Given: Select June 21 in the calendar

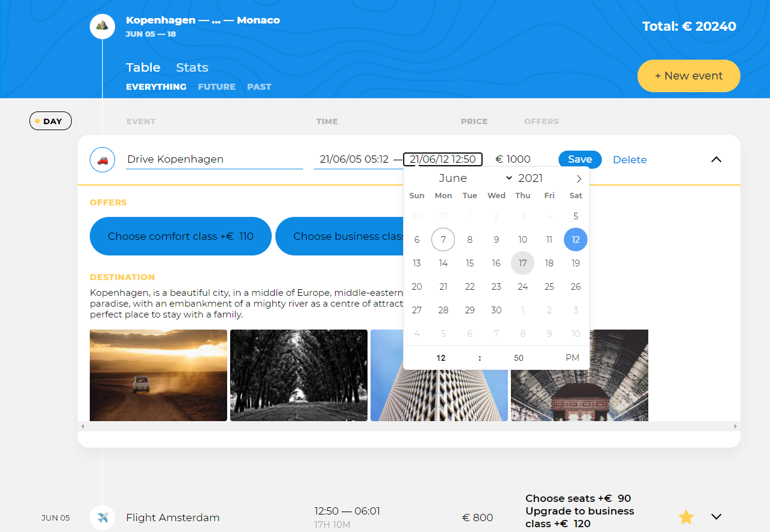Looking at the screenshot, I should click(443, 287).
